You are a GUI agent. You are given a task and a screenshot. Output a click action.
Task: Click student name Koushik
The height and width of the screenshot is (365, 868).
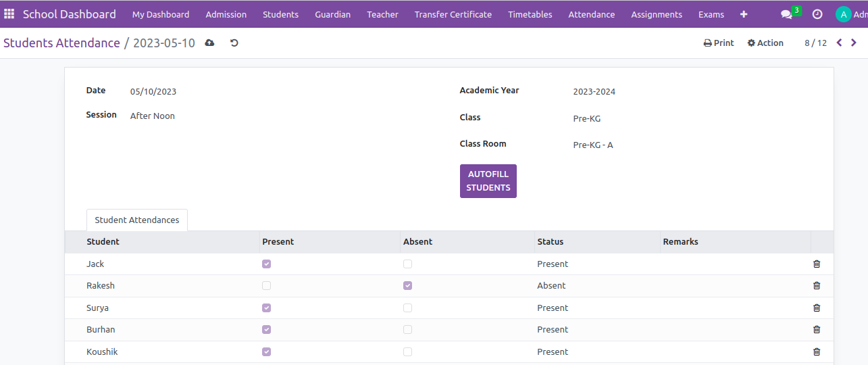(102, 352)
